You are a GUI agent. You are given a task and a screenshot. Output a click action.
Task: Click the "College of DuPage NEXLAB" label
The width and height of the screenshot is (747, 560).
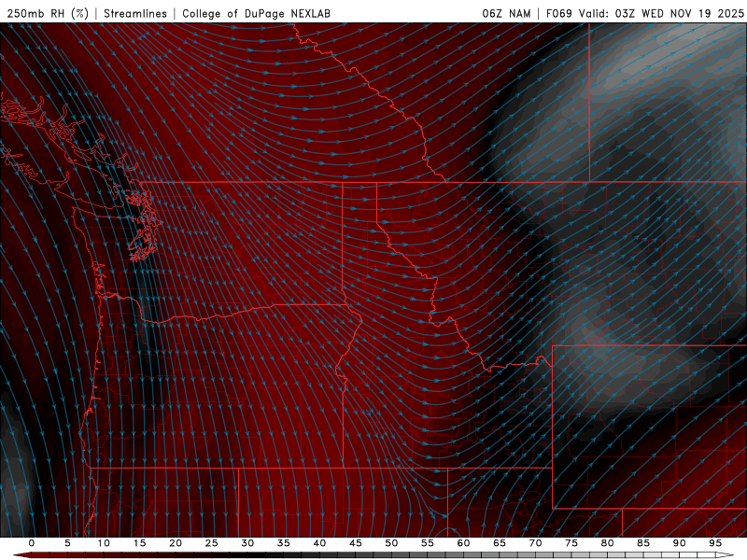tap(256, 13)
